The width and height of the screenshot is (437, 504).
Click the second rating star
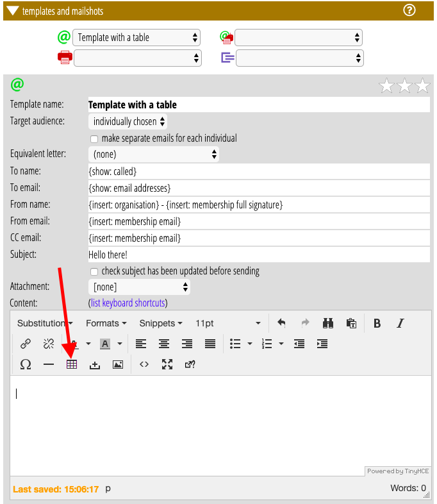coord(404,85)
